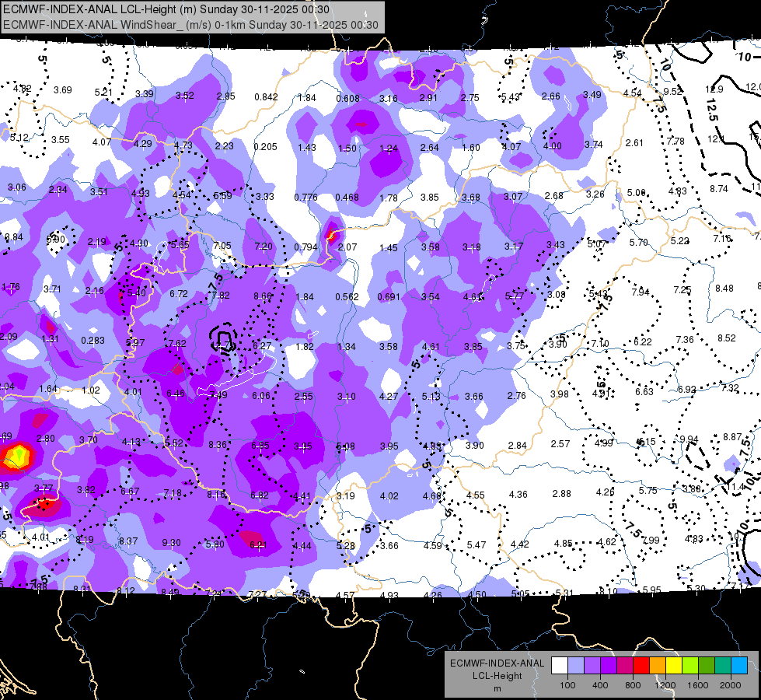Click the map value 6.22
This screenshot has width=761, height=700.
pos(643,342)
